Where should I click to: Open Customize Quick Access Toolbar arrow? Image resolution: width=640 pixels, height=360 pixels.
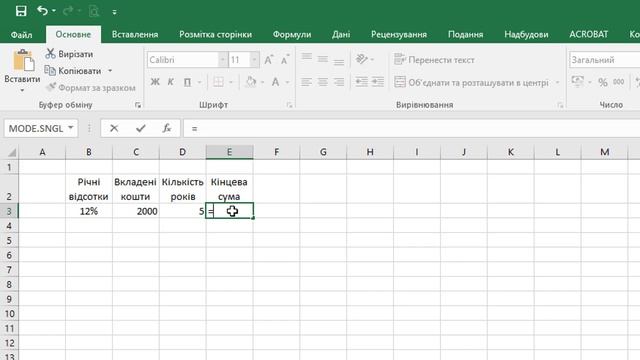[114, 12]
